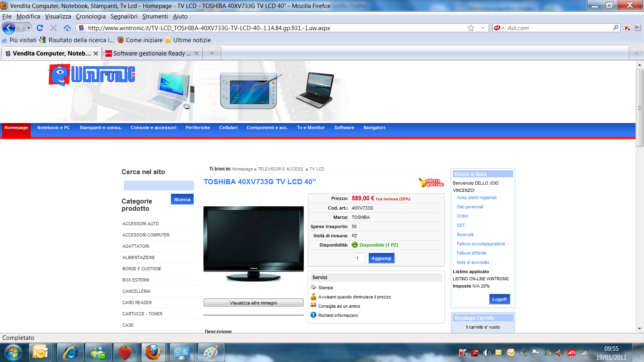The height and width of the screenshot is (362, 644).
Task: Open Ultime notizie bookmark feed
Action: pyautogui.click(x=188, y=40)
